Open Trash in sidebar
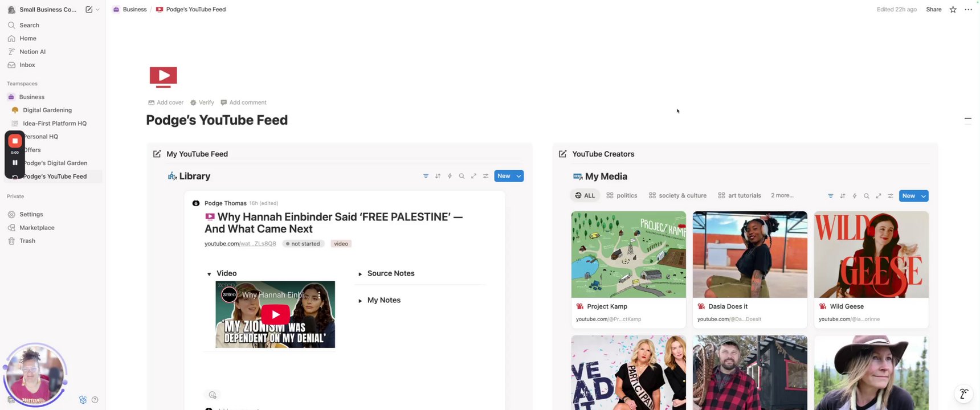This screenshot has width=980, height=410. click(x=27, y=241)
